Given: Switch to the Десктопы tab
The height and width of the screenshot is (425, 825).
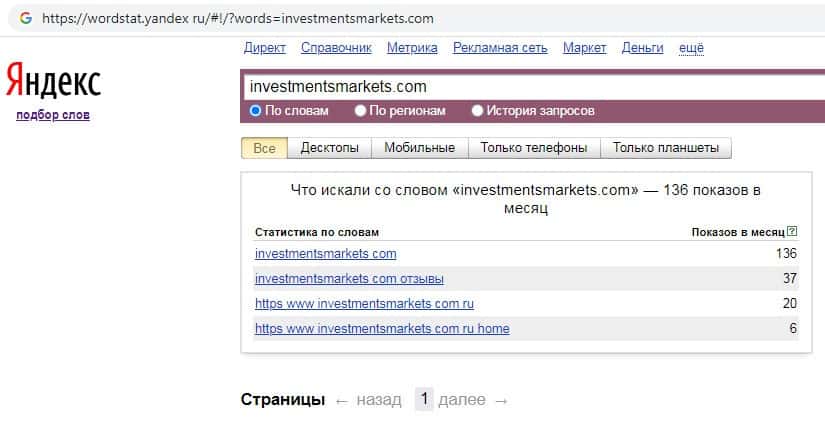Looking at the screenshot, I should [329, 148].
